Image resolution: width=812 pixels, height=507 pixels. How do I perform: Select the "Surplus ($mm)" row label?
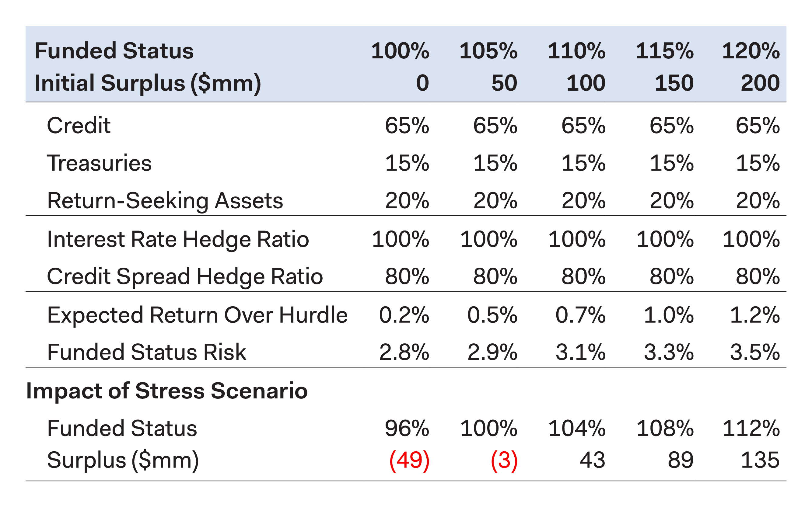tap(123, 460)
